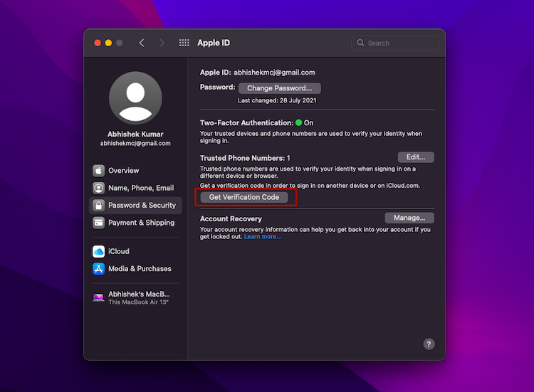Show all preferences grid icon

click(184, 43)
